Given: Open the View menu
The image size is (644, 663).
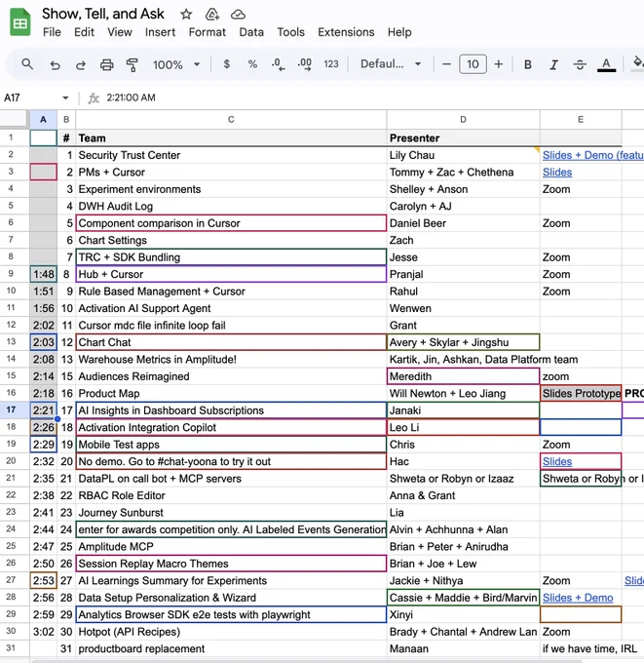Looking at the screenshot, I should coord(120,32).
